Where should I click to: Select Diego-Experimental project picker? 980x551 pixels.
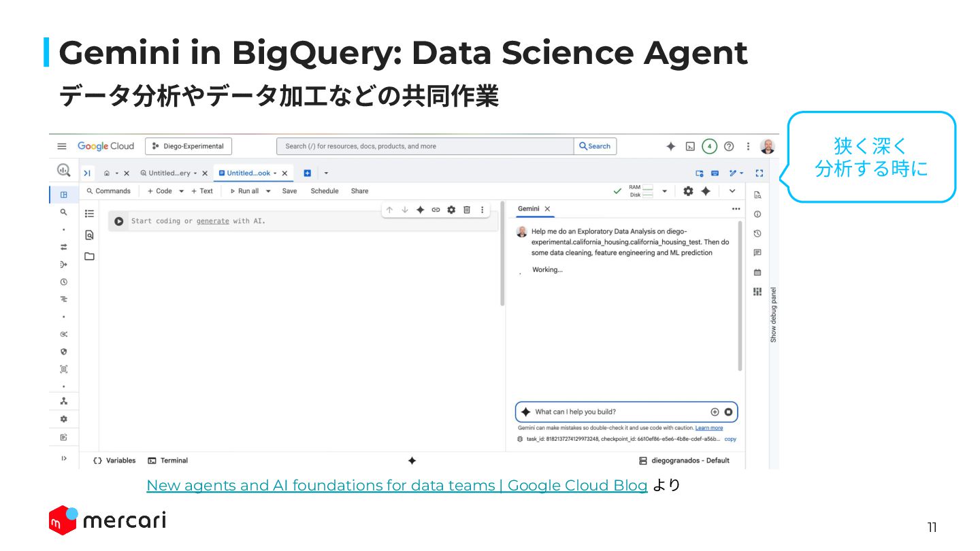(x=189, y=146)
